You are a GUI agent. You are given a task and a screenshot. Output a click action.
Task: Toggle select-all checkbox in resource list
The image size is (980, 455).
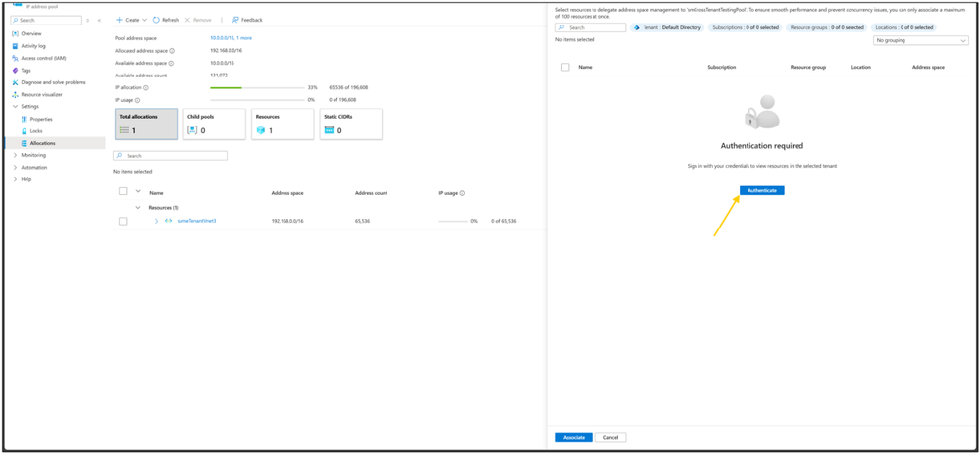565,67
